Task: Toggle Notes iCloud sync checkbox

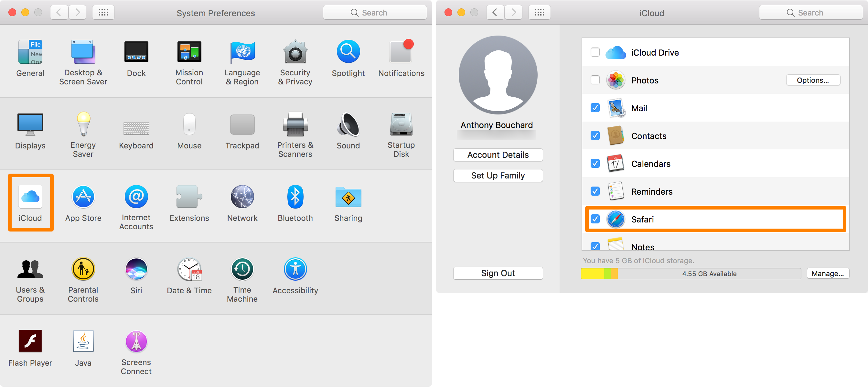Action: [595, 246]
